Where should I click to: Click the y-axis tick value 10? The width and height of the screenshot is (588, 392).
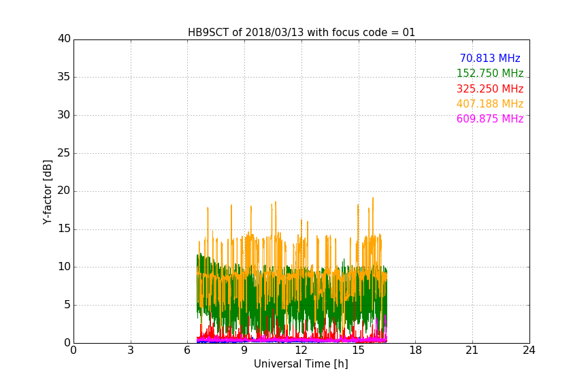pos(64,267)
